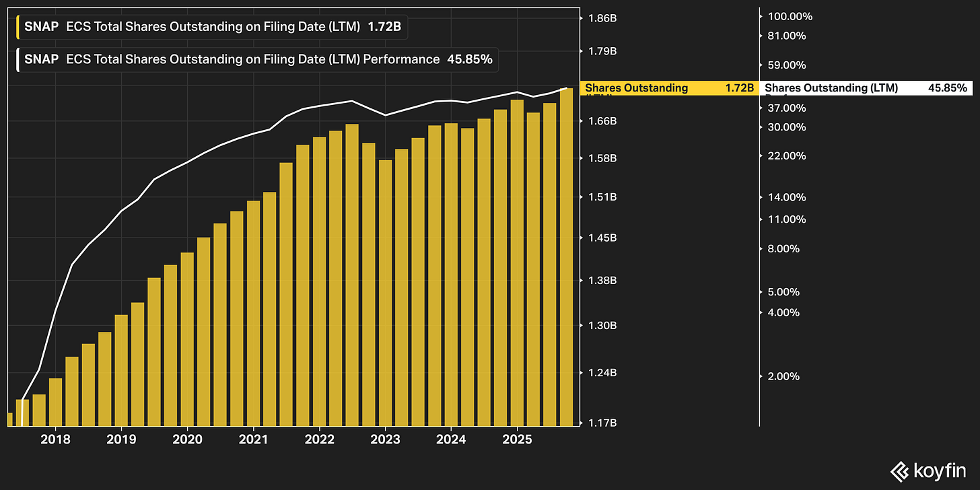Click the 2020 x-axis label
This screenshot has width=980, height=490.
(186, 440)
